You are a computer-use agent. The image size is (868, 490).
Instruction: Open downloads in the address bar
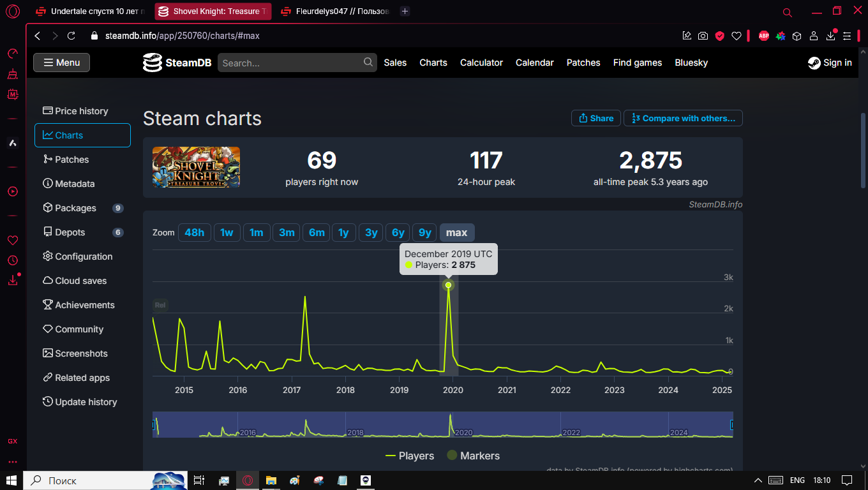pyautogui.click(x=830, y=36)
